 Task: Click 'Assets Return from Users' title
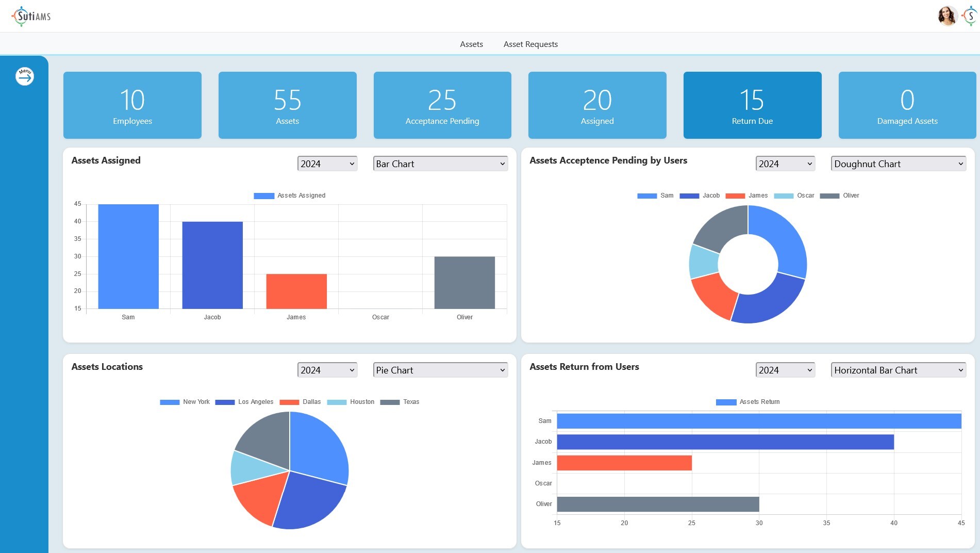[584, 367]
